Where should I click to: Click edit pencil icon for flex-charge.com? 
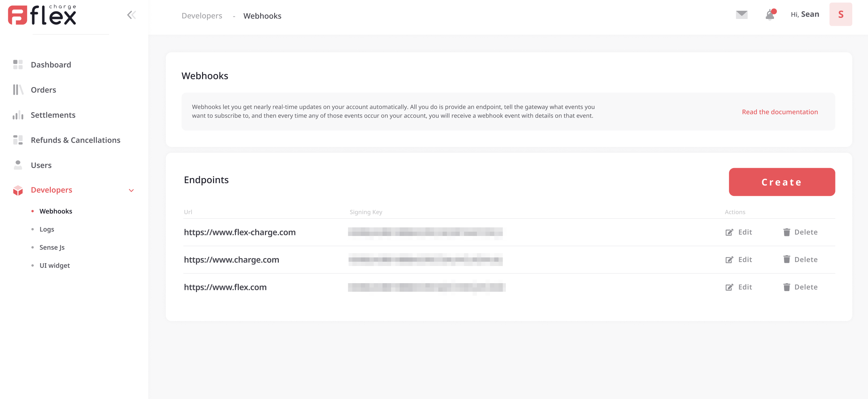(729, 232)
